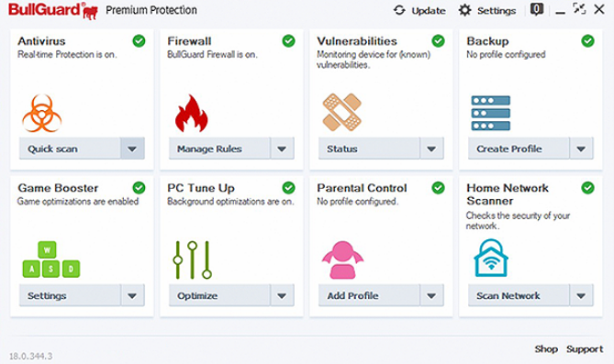Viewport: 614px width, 364px height.
Task: Click the Game Booster green status checkmark
Action: (x=139, y=188)
